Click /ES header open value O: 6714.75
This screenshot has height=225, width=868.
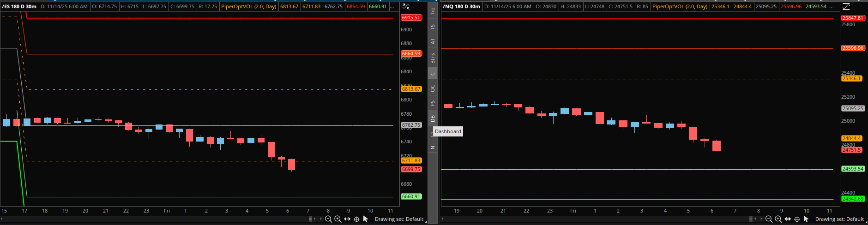click(104, 6)
